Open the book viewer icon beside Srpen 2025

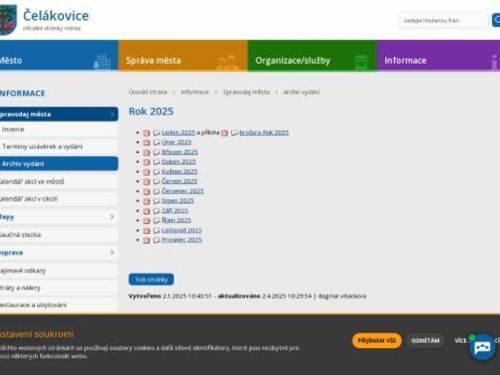156,201
